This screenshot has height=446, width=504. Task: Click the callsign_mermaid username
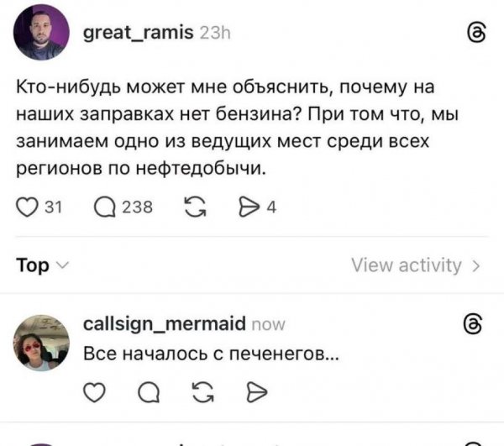click(165, 323)
